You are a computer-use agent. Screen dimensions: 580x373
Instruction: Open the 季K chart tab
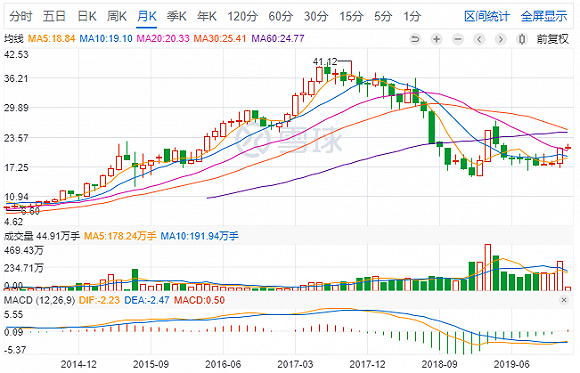point(176,16)
